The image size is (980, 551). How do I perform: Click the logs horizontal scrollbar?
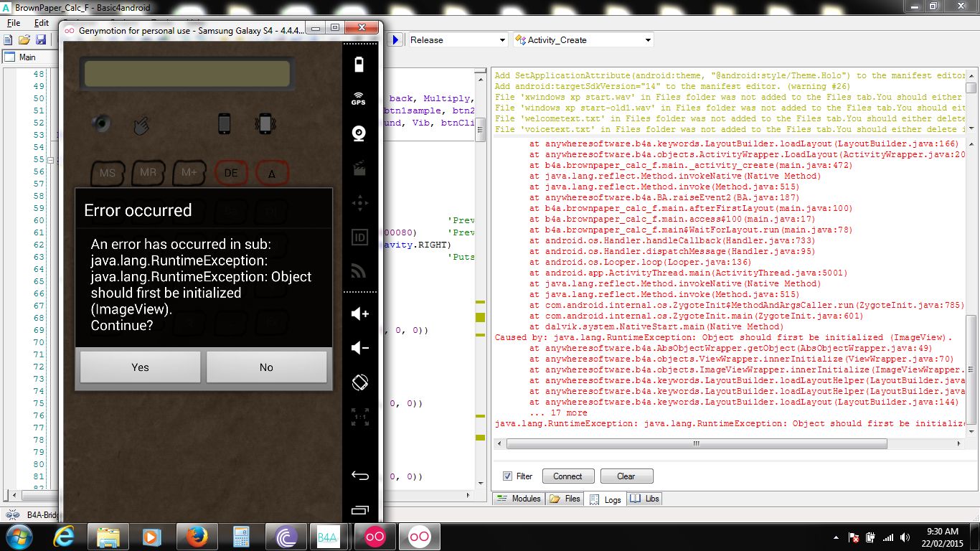[x=696, y=444]
